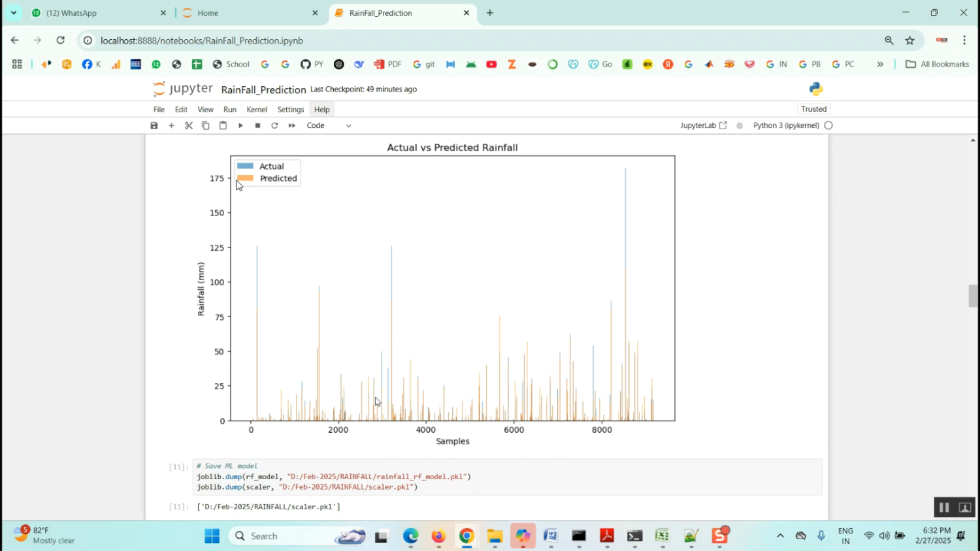Screen dimensions: 980x551
Task: Restart the kernel icon
Action: pyautogui.click(x=274, y=125)
